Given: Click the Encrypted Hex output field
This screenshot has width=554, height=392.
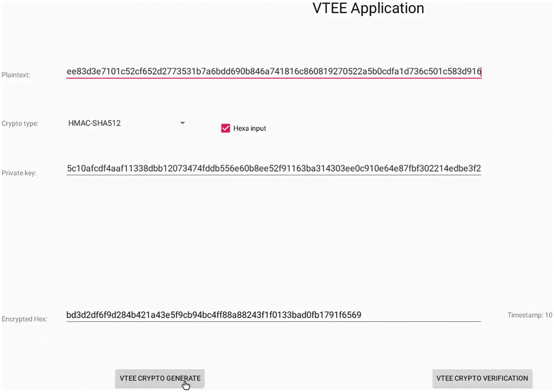Looking at the screenshot, I should pyautogui.click(x=274, y=315).
